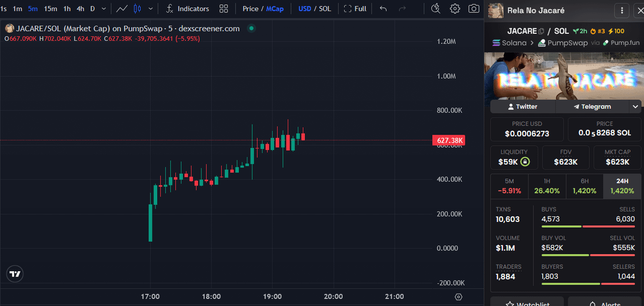Click the liquidity lock icon
Viewport: 644px width, 306px height.
pos(525,161)
